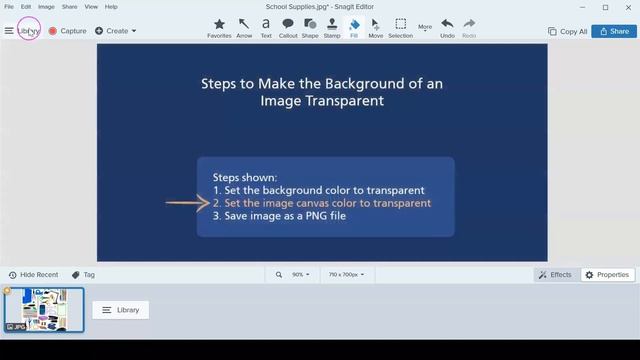This screenshot has height=360, width=640.
Task: Open the canvas dimensions dropdown
Action: [x=347, y=275]
